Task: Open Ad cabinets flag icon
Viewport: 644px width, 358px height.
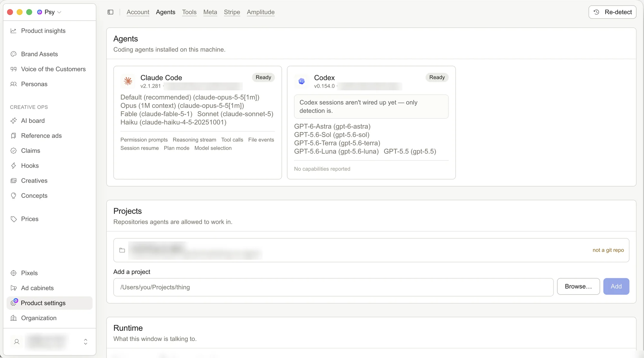Action: click(14, 288)
